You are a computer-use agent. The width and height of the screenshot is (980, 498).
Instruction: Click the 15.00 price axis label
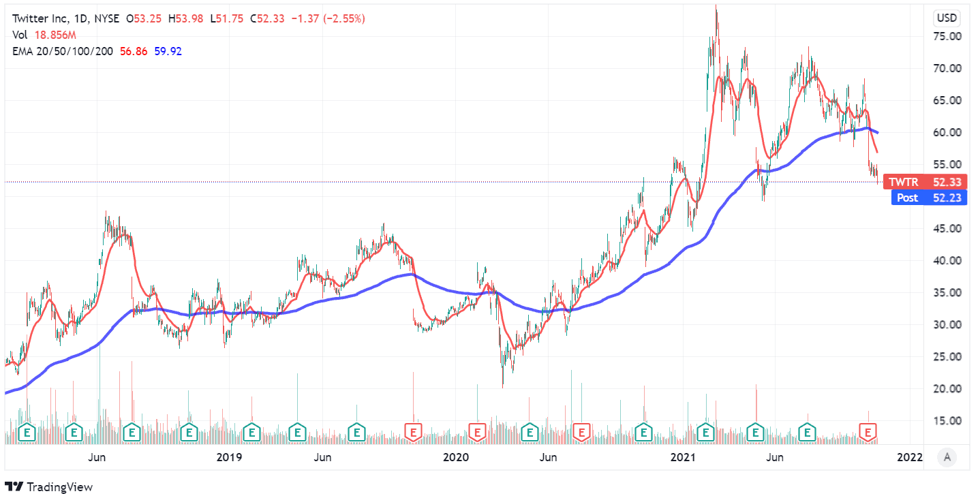tap(947, 420)
